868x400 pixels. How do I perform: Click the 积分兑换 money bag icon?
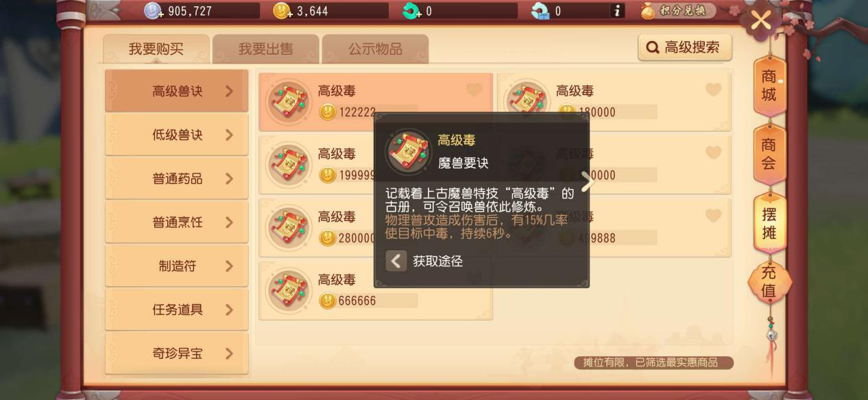coord(648,11)
